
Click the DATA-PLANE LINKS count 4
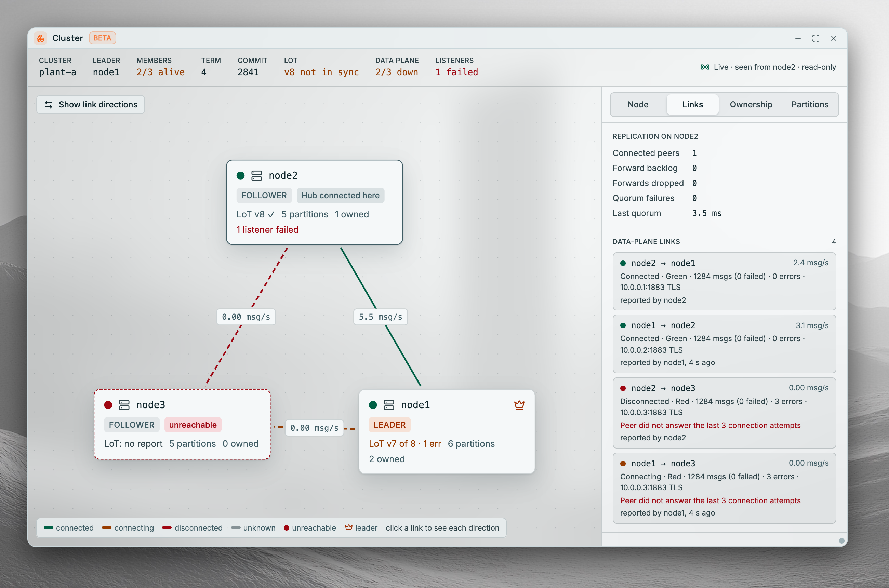[834, 242]
